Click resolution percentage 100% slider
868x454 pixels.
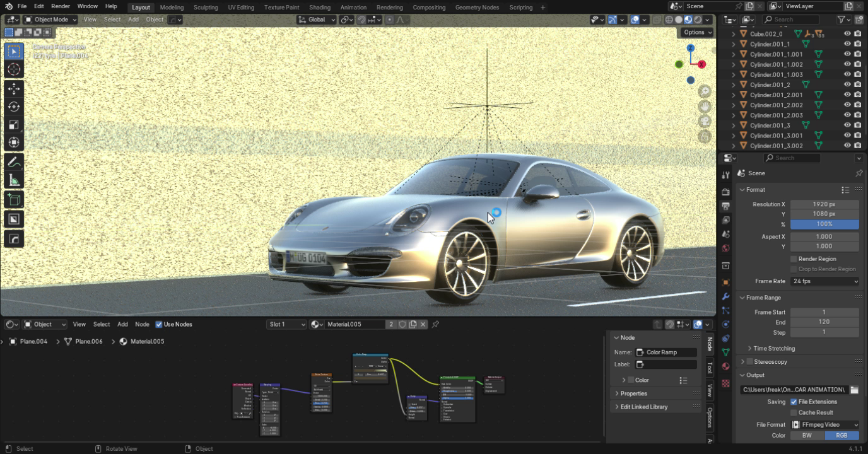pos(824,224)
